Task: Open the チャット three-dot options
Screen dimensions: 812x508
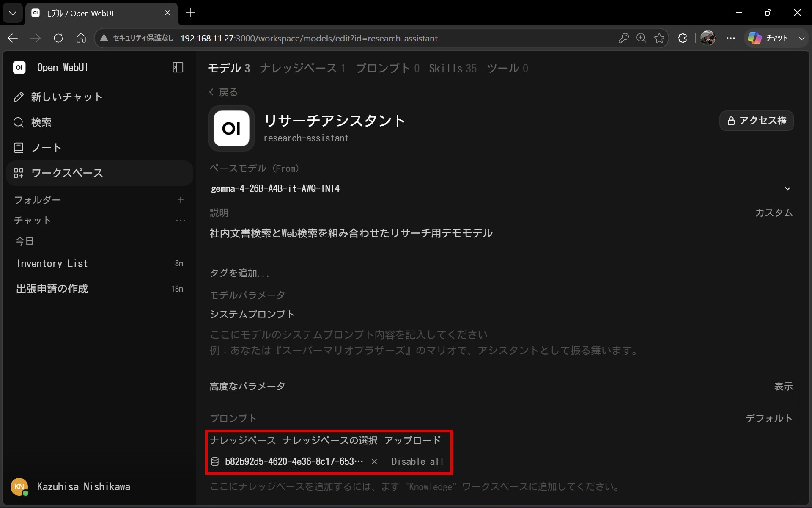Action: (x=181, y=221)
